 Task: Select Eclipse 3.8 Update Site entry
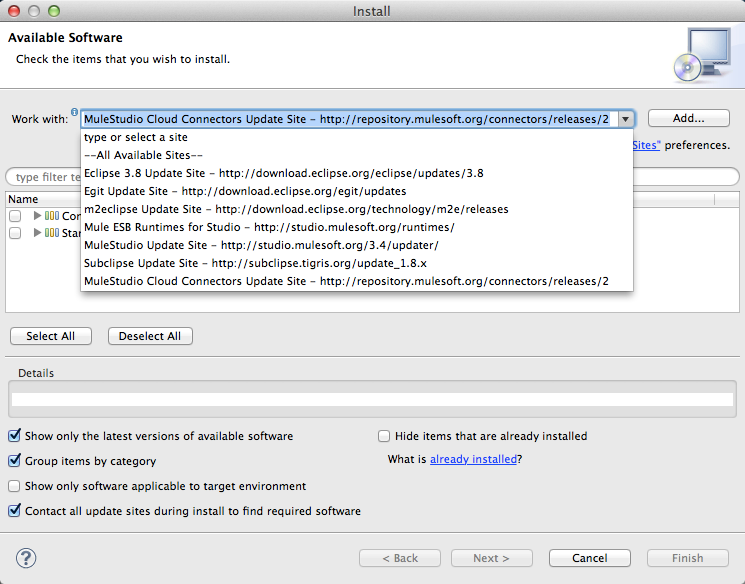click(x=284, y=173)
